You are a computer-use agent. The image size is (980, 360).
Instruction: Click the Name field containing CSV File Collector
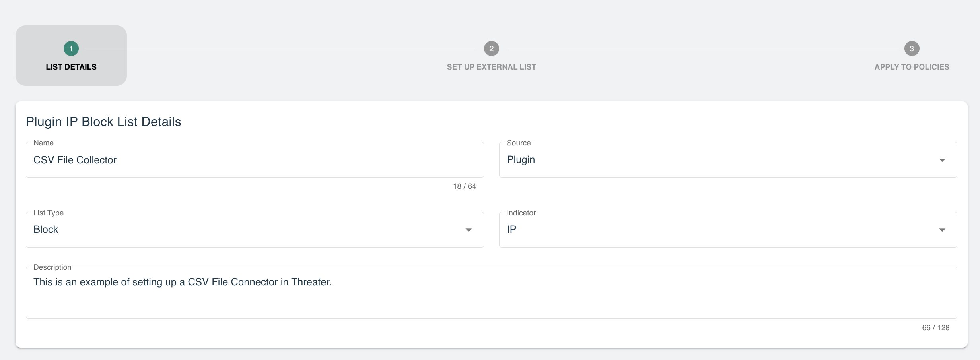click(x=255, y=160)
